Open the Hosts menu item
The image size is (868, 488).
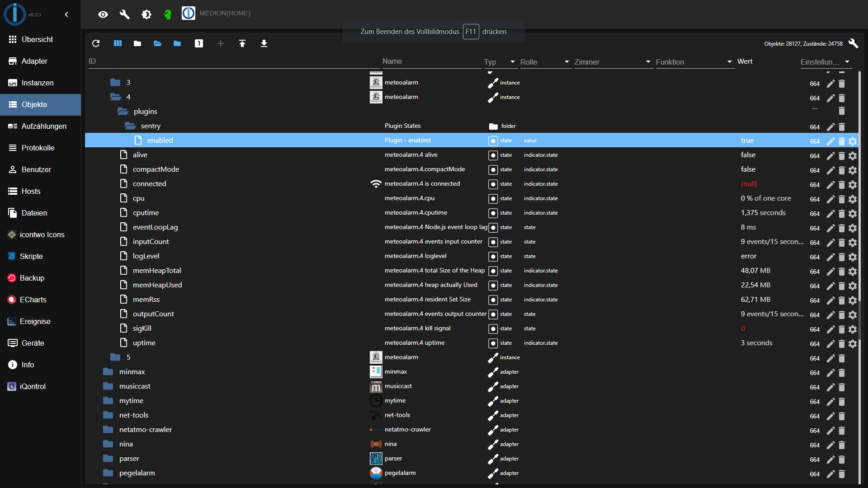40,191
